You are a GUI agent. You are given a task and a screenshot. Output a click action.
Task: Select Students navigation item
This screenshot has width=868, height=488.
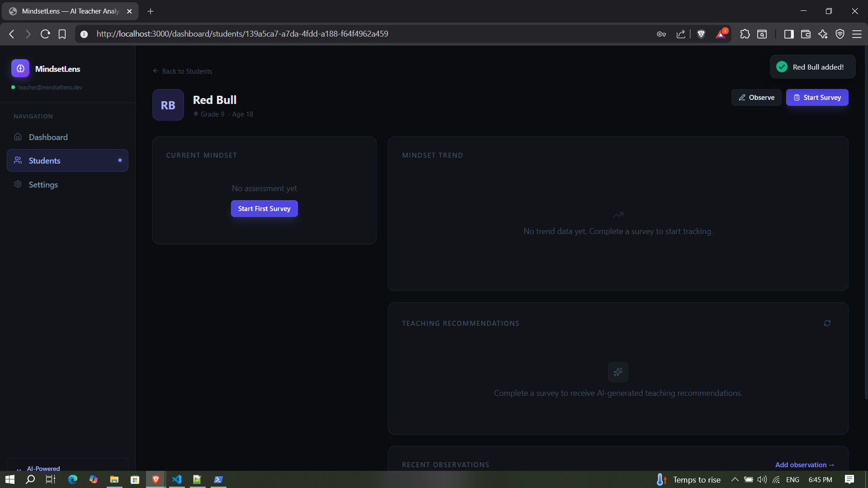click(44, 160)
